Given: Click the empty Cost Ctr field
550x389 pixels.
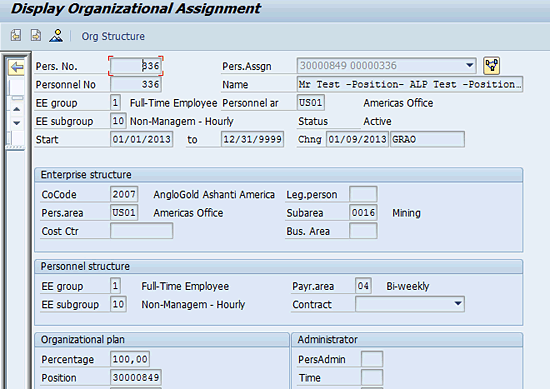Looking at the screenshot, I should coord(141,231).
